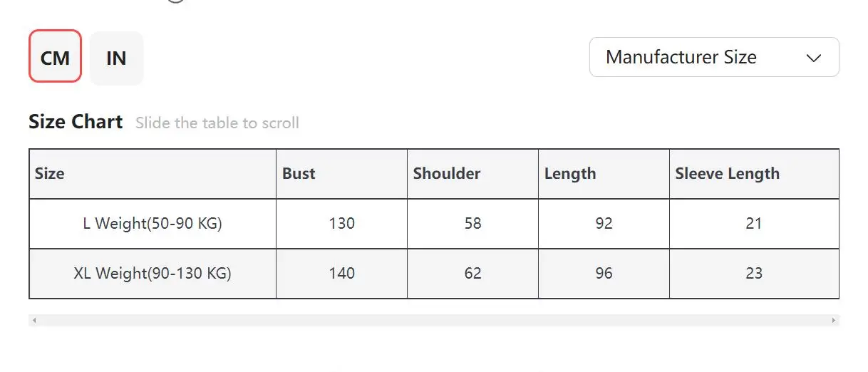Click the shoulder value 58 cell
Viewport: 868px width, 372px height.
472,224
